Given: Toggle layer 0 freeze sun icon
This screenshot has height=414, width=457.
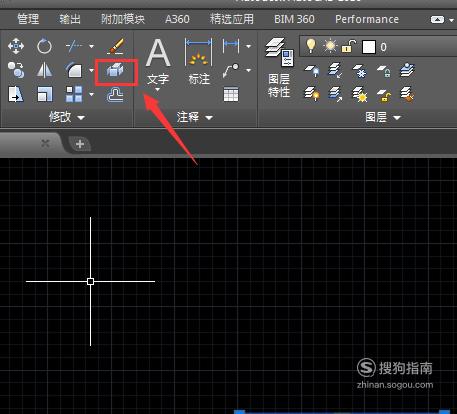Looking at the screenshot, I should pyautogui.click(x=329, y=46).
